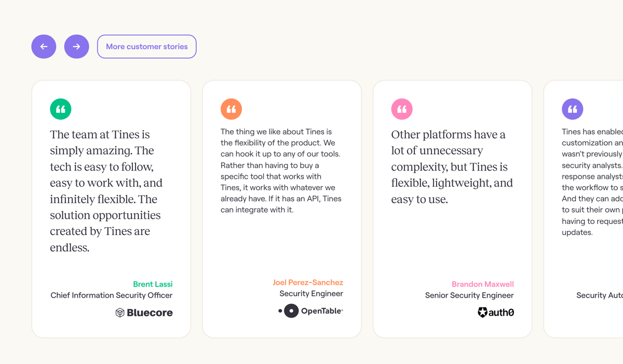Select the OpenTable company logo
Screen dimensions: 623x364
[310, 311]
